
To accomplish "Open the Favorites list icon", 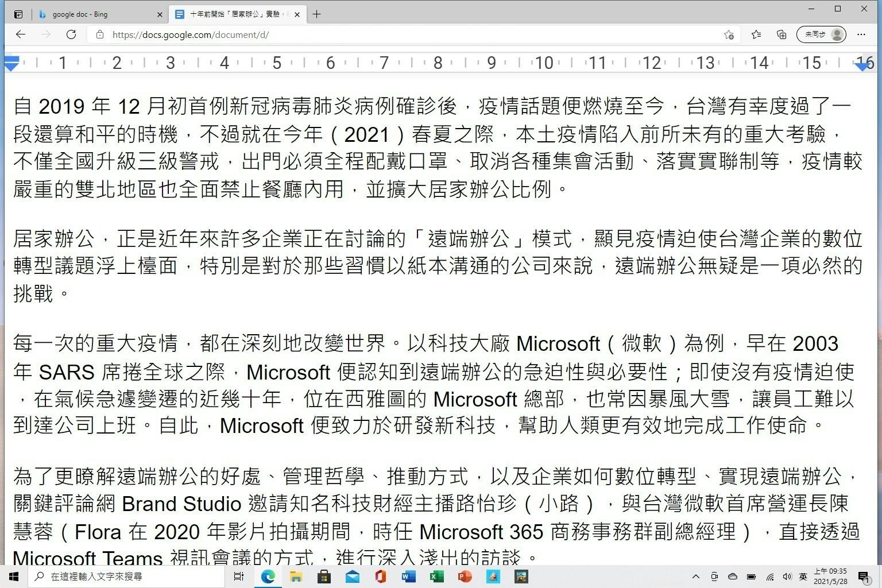I will (x=756, y=34).
